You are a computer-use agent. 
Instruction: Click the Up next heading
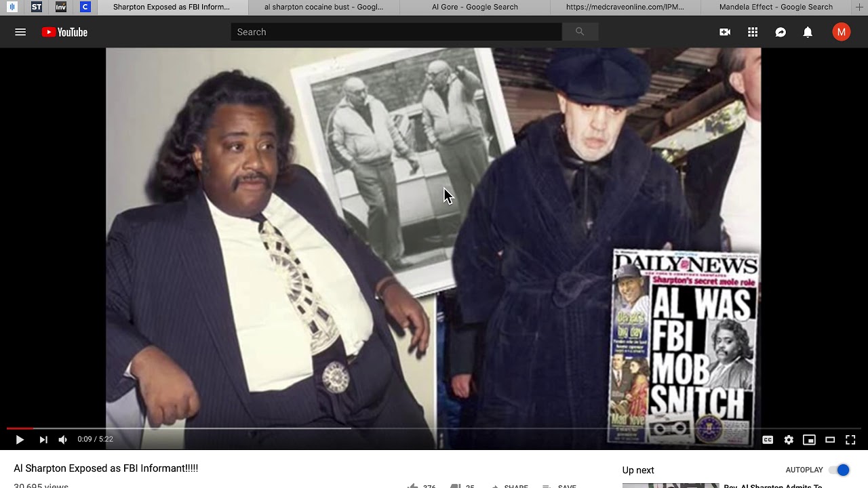click(638, 470)
